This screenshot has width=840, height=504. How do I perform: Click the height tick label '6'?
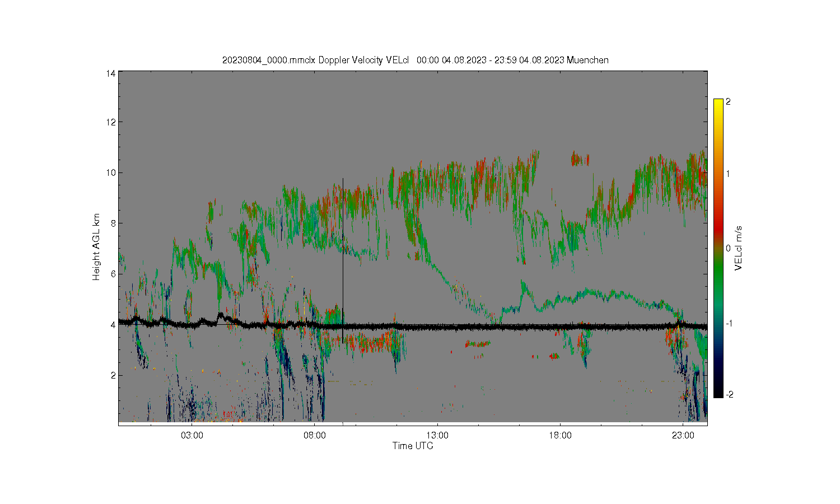113,274
